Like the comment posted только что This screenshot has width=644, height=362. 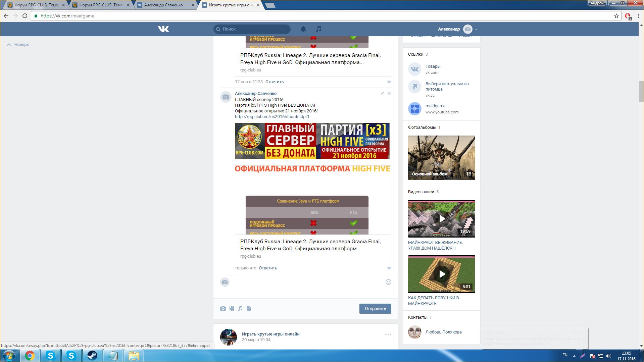(x=389, y=268)
